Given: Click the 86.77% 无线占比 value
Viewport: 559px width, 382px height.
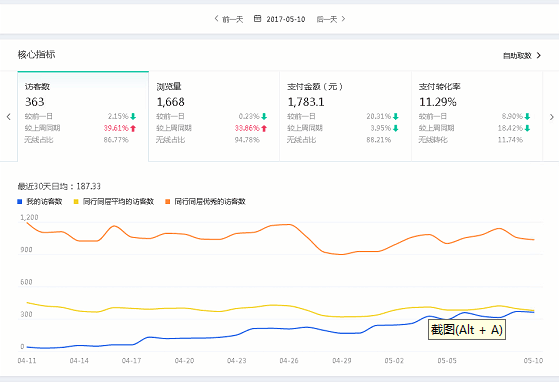Looking at the screenshot, I should click(116, 140).
